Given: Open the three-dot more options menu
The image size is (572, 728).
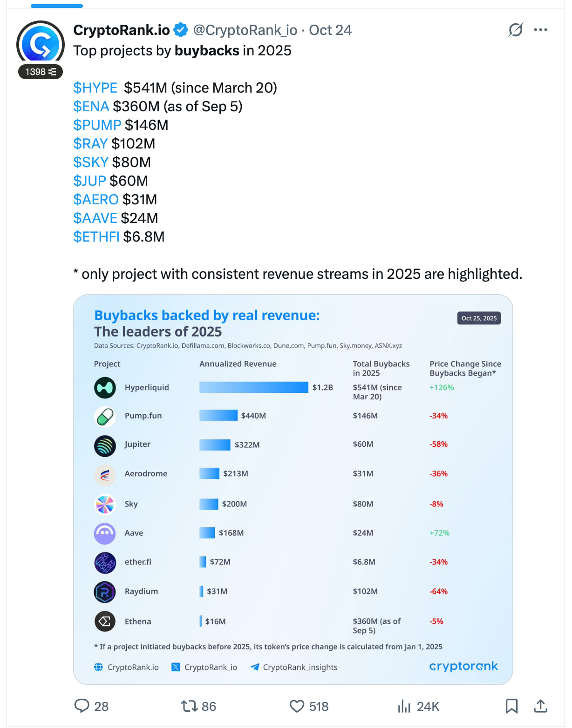Looking at the screenshot, I should (540, 30).
